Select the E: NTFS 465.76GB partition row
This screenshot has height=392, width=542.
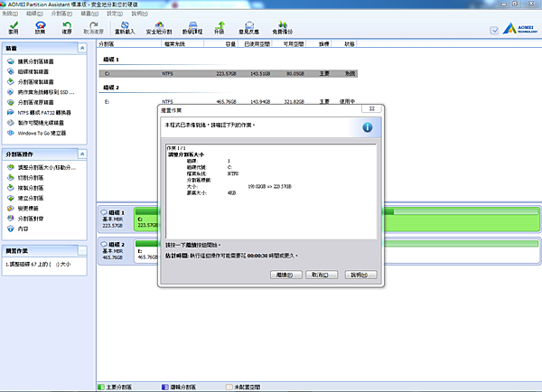pyautogui.click(x=229, y=102)
